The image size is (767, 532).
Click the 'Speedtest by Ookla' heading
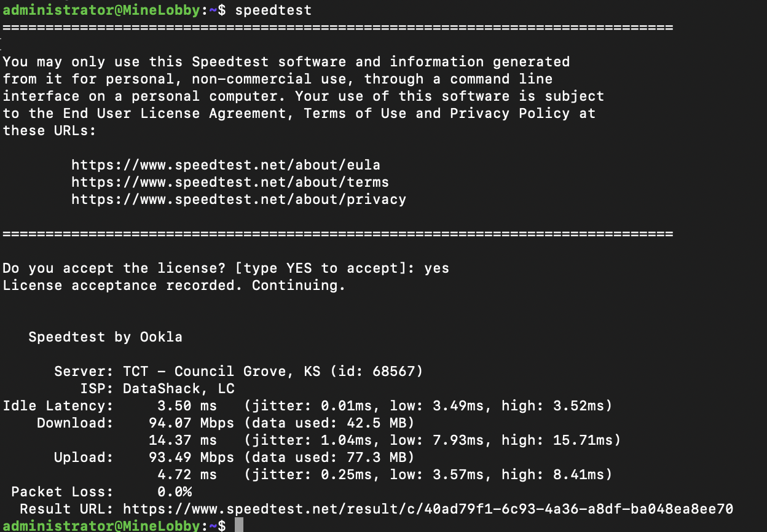[x=105, y=337]
